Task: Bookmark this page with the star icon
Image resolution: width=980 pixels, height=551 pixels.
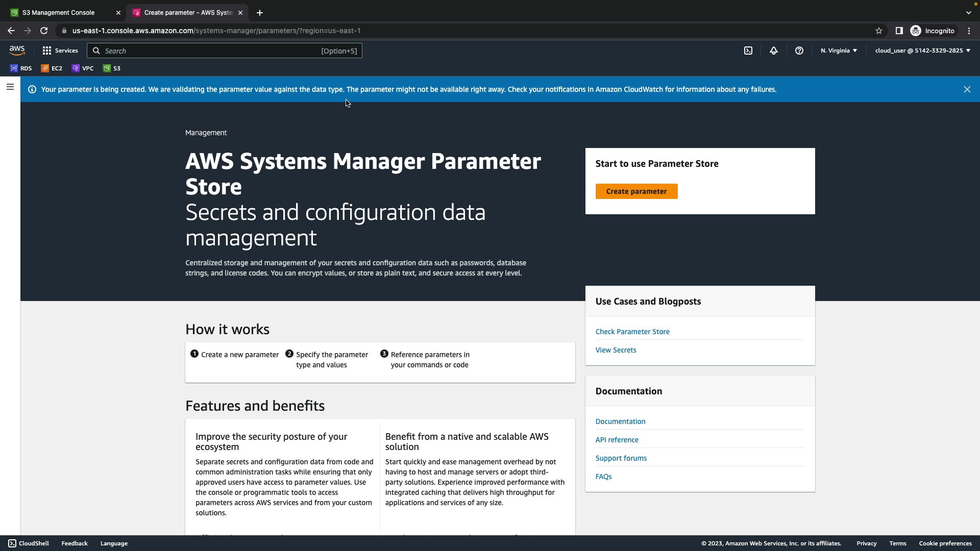Action: [x=879, y=31]
